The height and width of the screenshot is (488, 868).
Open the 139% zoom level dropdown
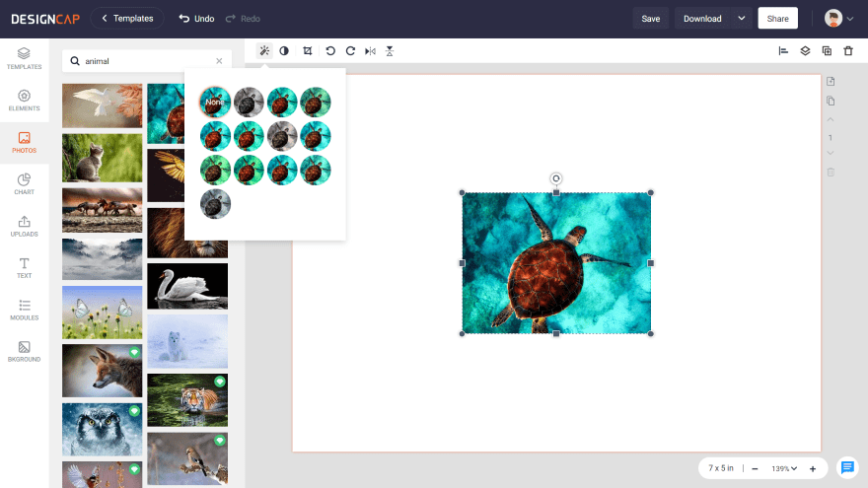pyautogui.click(x=783, y=468)
